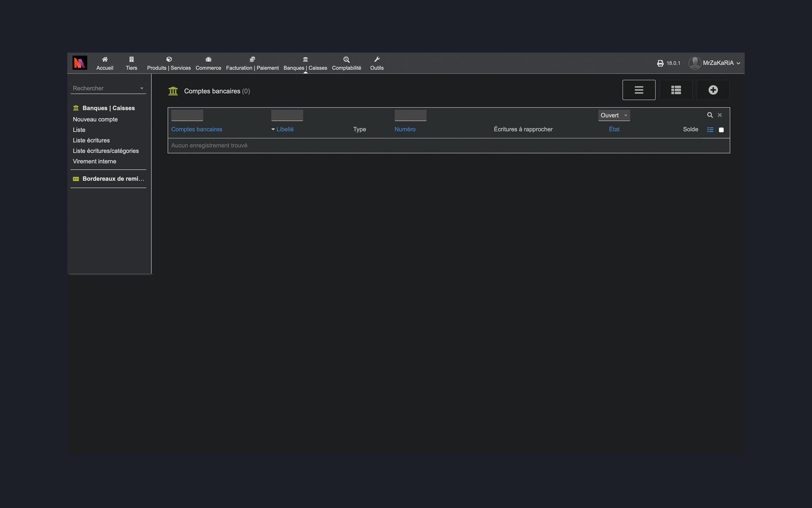Viewport: 812px width, 508px height.
Task: Click the magnifier search icon in filter row
Action: (710, 115)
